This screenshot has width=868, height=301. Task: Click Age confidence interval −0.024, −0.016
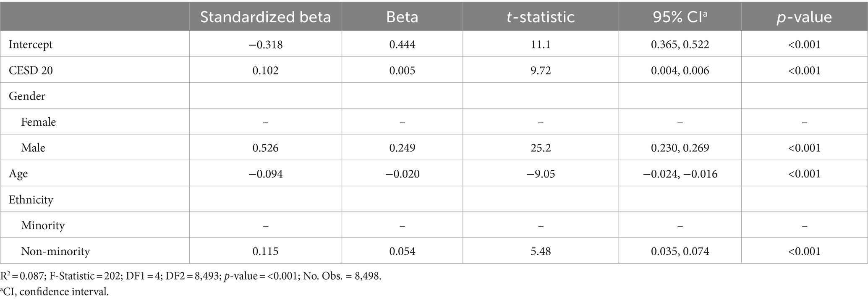(x=680, y=174)
